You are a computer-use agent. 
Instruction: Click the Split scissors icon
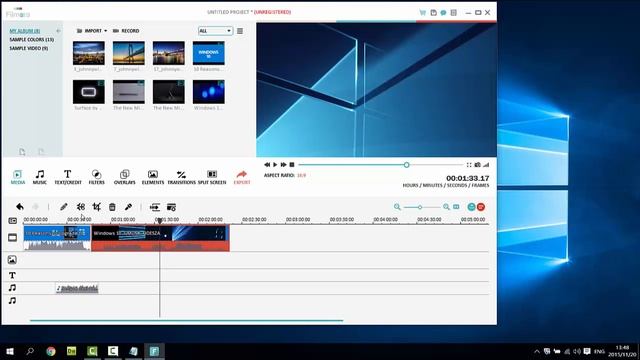81,207
